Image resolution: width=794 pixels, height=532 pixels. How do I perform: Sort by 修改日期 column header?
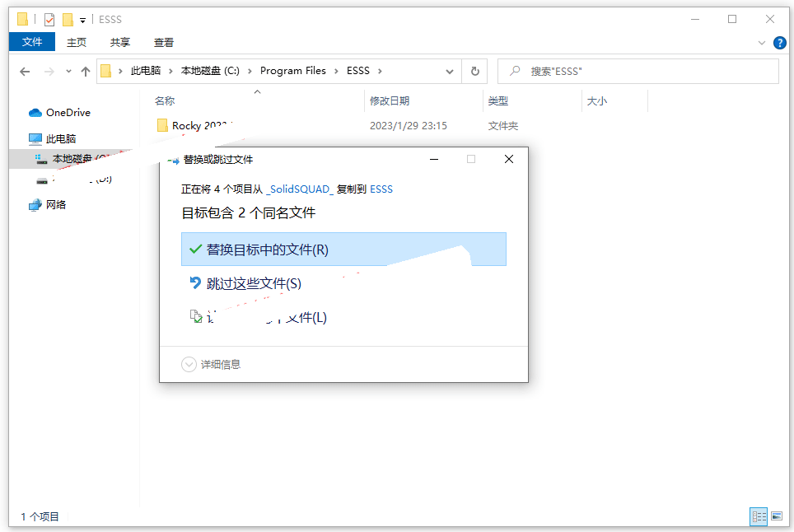390,100
